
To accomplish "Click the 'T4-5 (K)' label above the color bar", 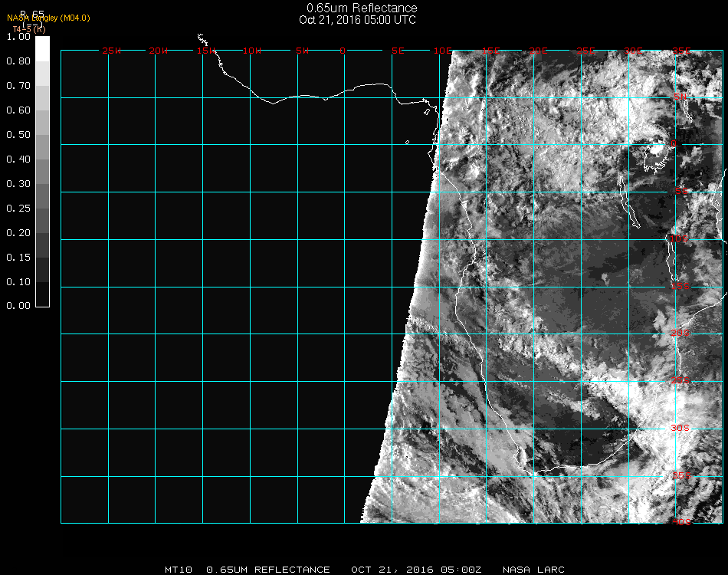I will pyautogui.click(x=29, y=29).
